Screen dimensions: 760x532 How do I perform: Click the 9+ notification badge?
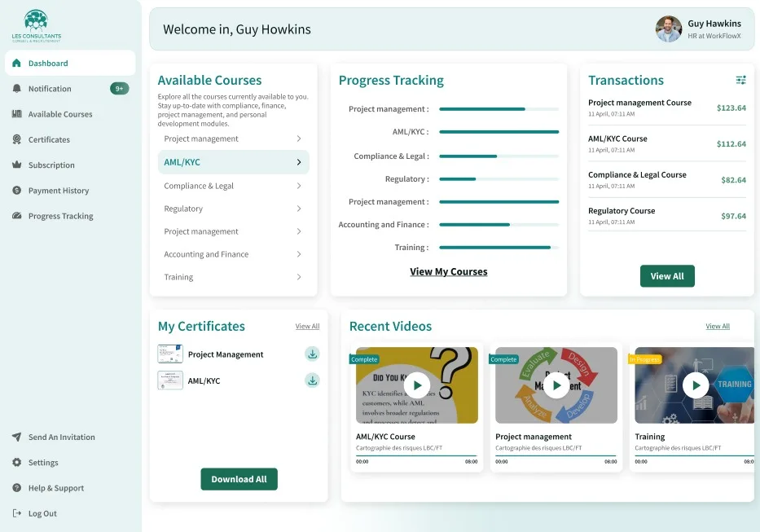pyautogui.click(x=119, y=89)
